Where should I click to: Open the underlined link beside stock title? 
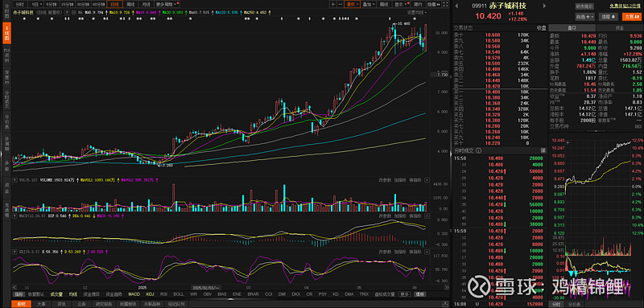point(625,6)
